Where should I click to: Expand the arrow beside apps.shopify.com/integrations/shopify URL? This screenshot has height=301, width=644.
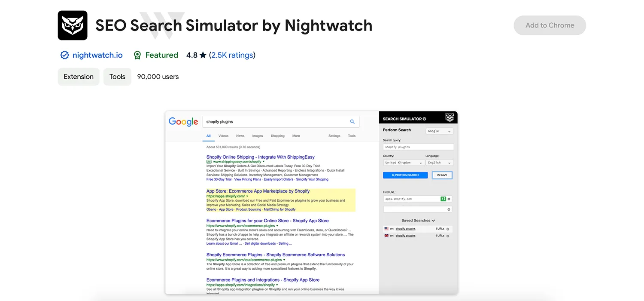pos(277,285)
